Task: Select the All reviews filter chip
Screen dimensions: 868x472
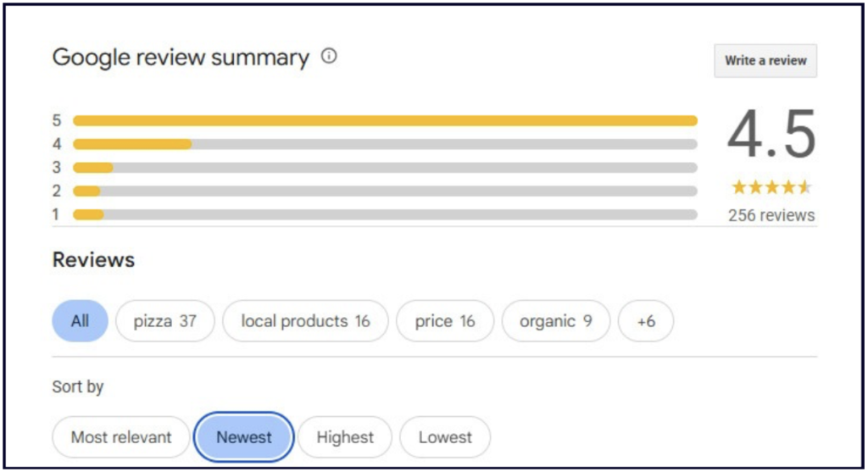Action: [80, 321]
